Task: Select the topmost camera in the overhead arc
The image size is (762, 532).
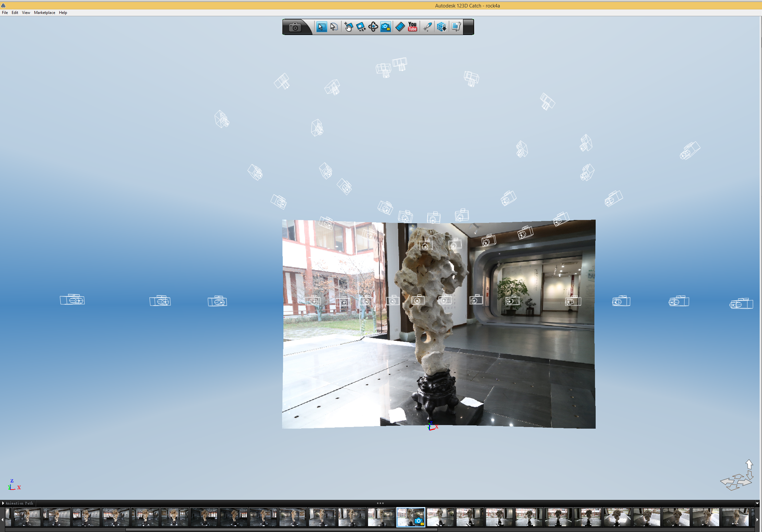Action: pos(400,64)
